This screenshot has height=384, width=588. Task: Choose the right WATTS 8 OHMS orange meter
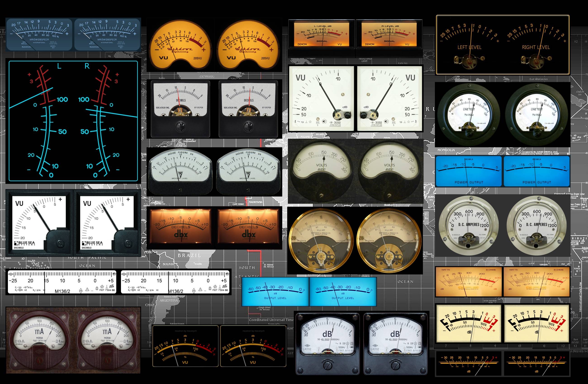pyautogui.click(x=536, y=282)
